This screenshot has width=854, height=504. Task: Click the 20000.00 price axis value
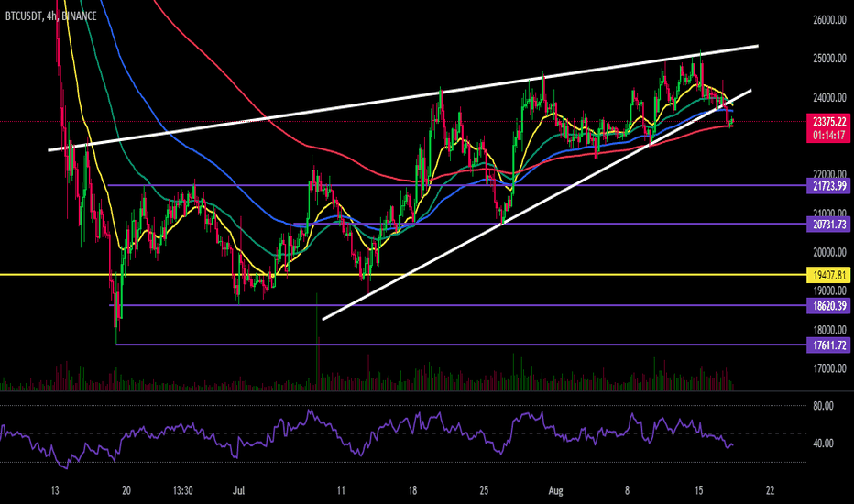pos(829,252)
